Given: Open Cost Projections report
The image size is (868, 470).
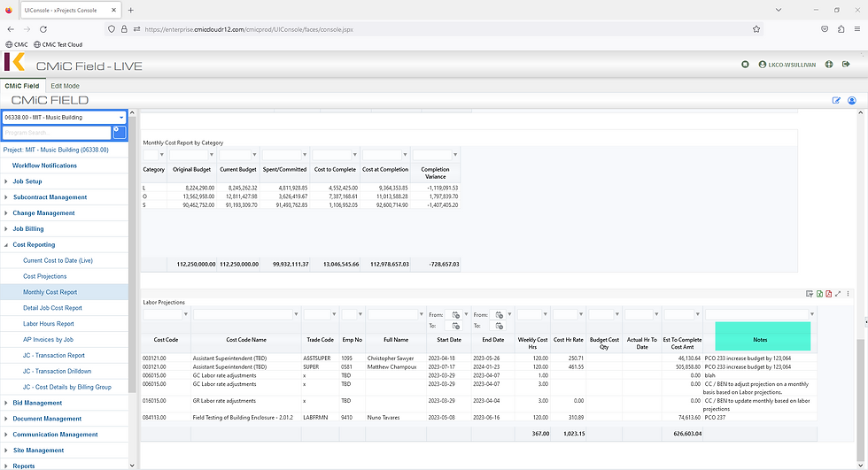Looking at the screenshot, I should (45, 276).
